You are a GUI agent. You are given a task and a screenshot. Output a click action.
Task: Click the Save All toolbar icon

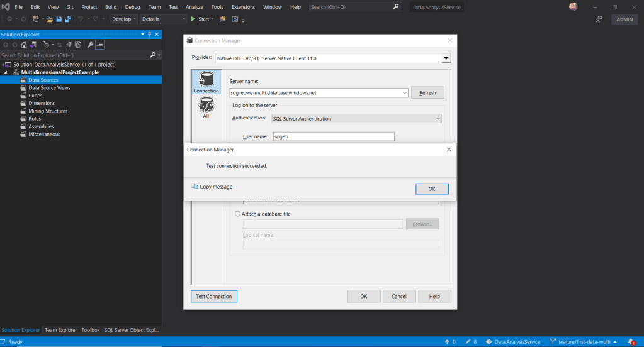67,19
